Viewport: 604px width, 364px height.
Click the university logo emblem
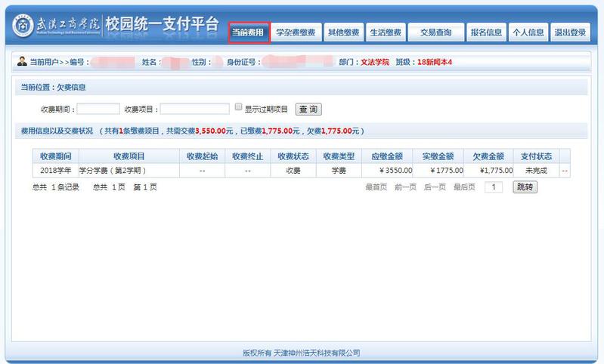(23, 25)
